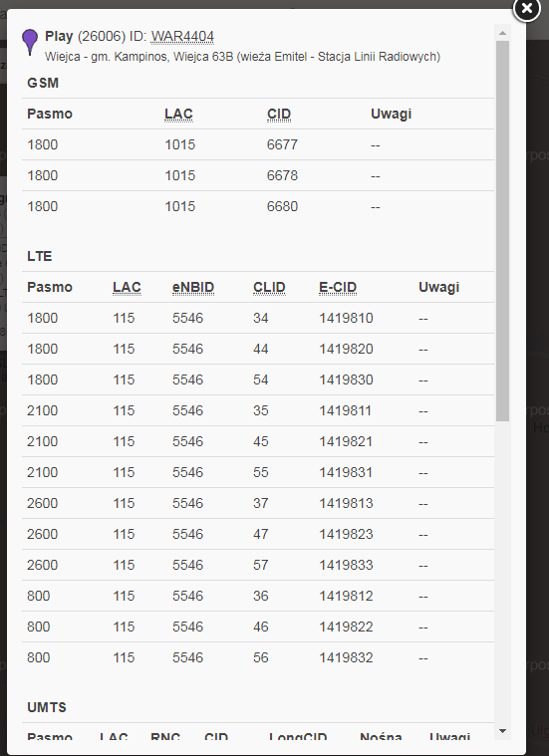549x756 pixels.
Task: Close the station details popup
Action: point(526,9)
